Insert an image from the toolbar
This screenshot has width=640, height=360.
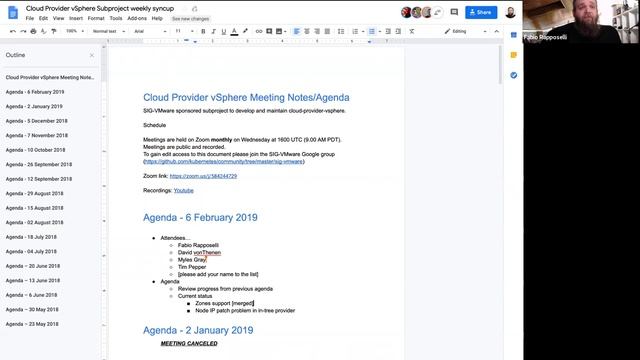click(x=279, y=31)
